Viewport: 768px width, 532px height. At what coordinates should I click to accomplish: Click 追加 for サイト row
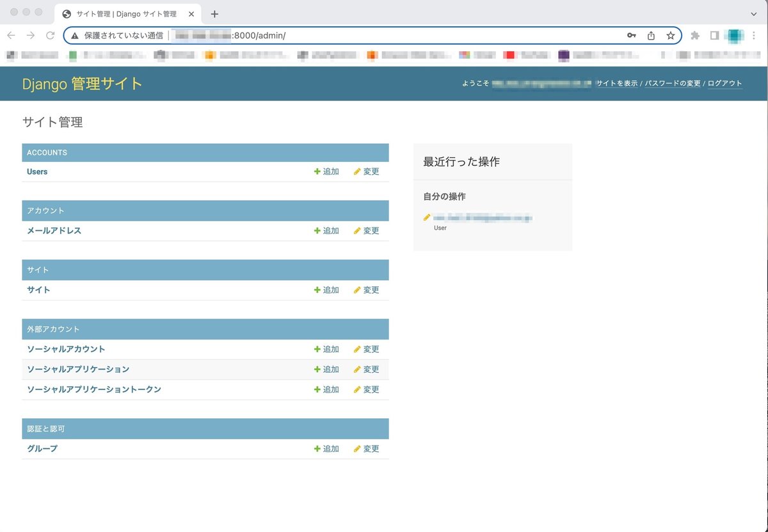coord(326,290)
